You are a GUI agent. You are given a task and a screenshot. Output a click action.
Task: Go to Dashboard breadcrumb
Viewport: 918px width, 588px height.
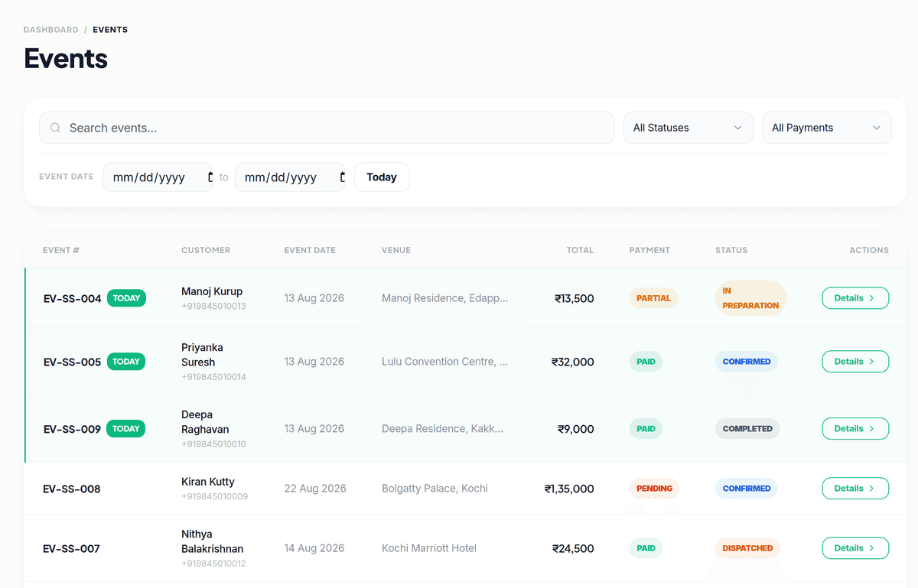(x=51, y=30)
